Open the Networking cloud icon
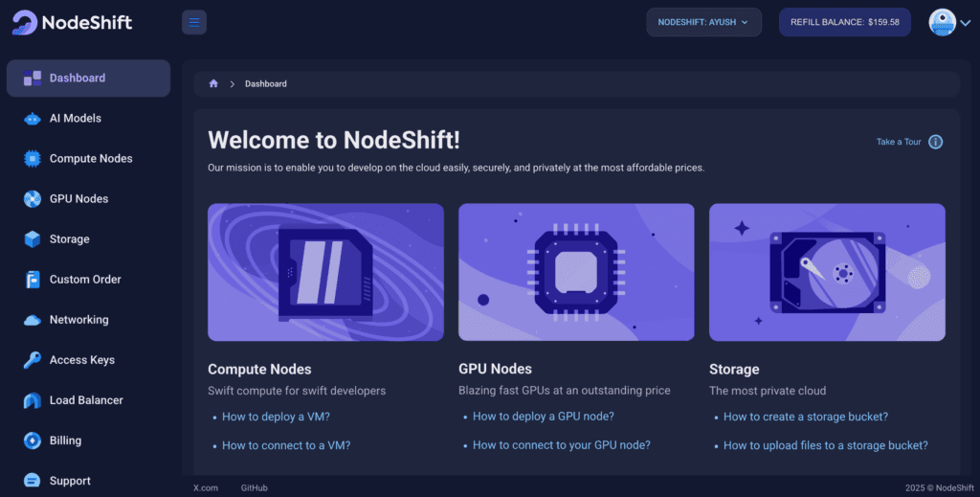The image size is (980, 497). pyautogui.click(x=33, y=320)
